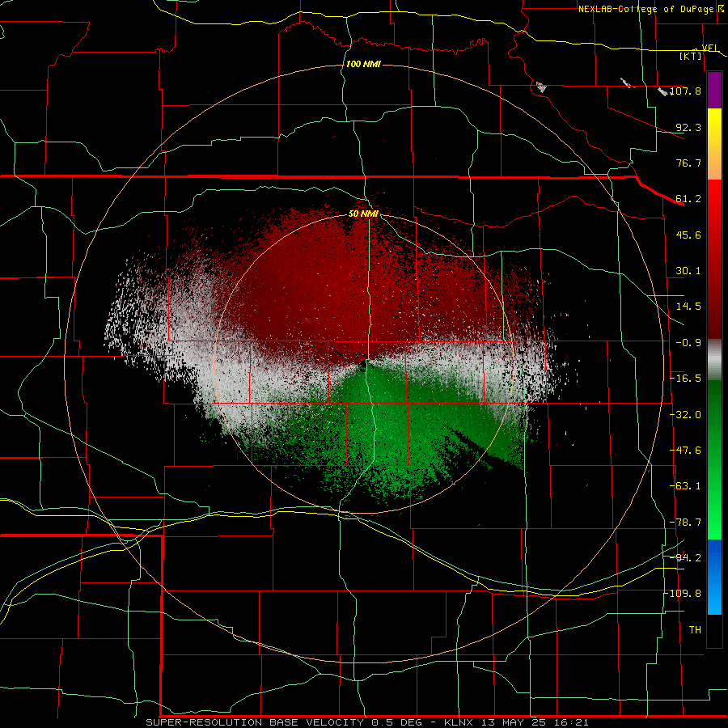Pick the purple segment atop the color bar
Image resolution: width=728 pixels, height=728 pixels.
714,90
